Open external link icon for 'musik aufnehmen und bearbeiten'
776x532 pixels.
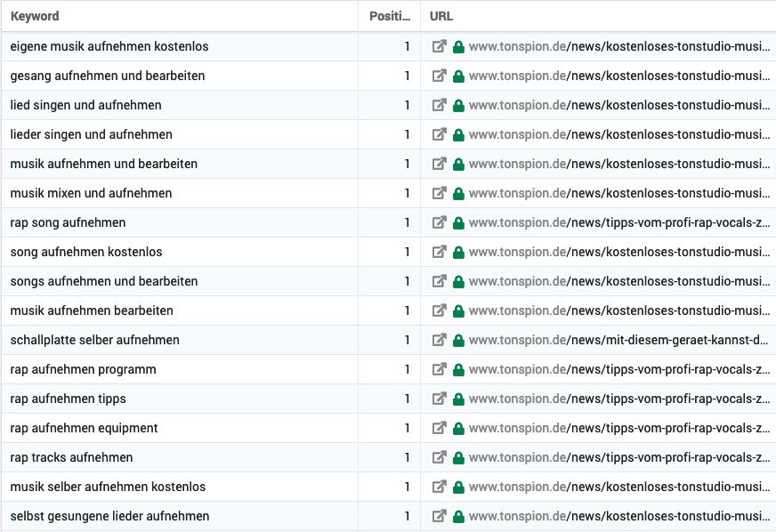coord(439,164)
